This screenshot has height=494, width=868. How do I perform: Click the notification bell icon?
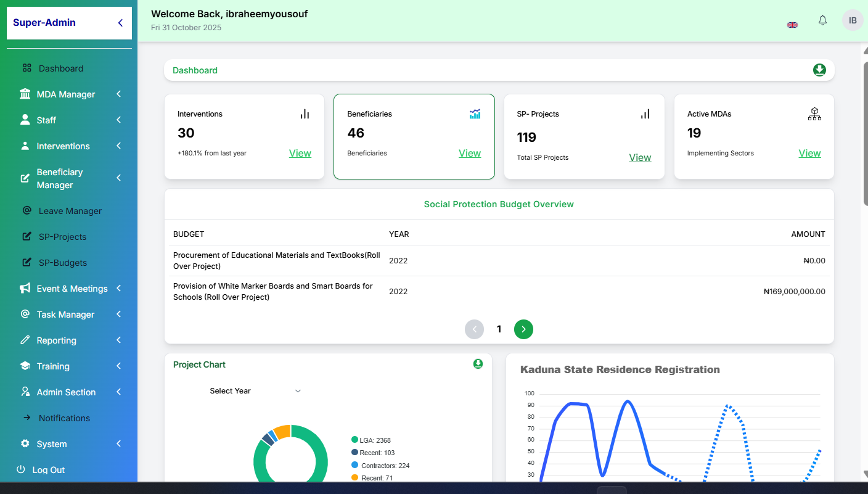tap(822, 20)
